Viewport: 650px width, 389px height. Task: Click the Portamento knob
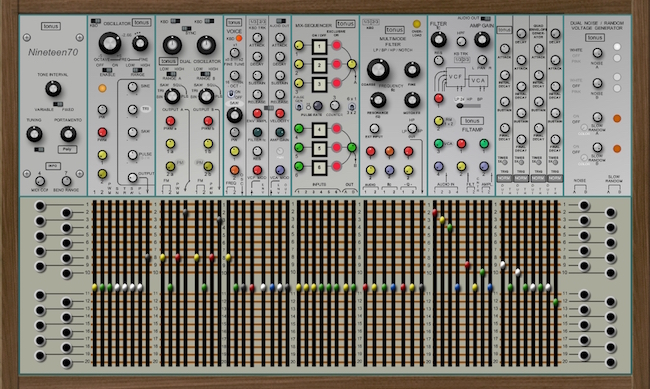68,134
